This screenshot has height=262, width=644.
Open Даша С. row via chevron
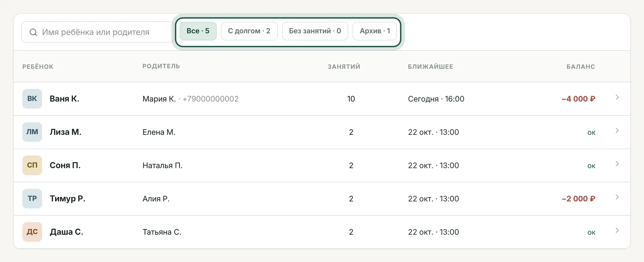(x=617, y=231)
